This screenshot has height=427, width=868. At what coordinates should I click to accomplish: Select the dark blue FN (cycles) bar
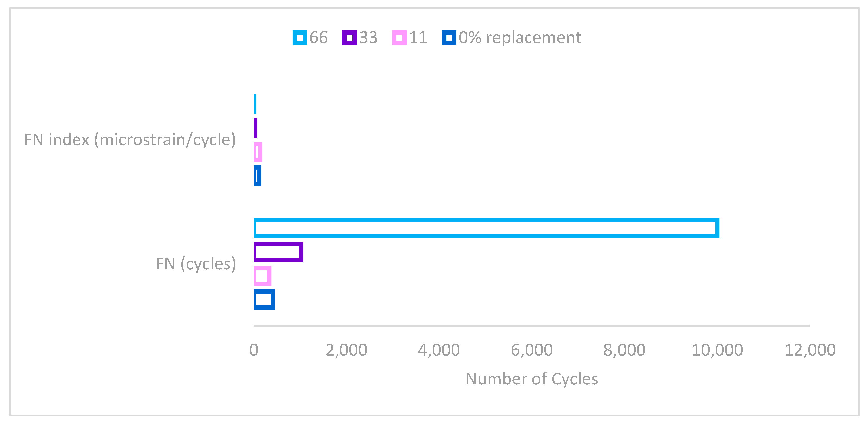pos(264,299)
